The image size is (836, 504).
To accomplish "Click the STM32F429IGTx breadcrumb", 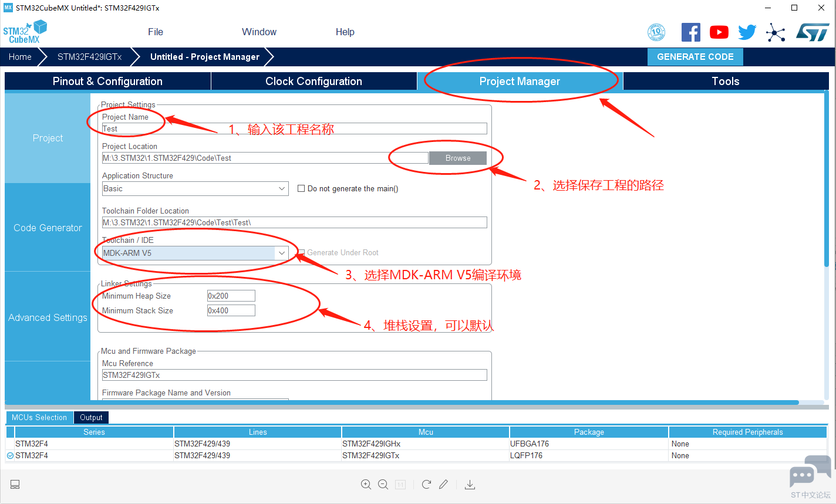I will pos(90,57).
